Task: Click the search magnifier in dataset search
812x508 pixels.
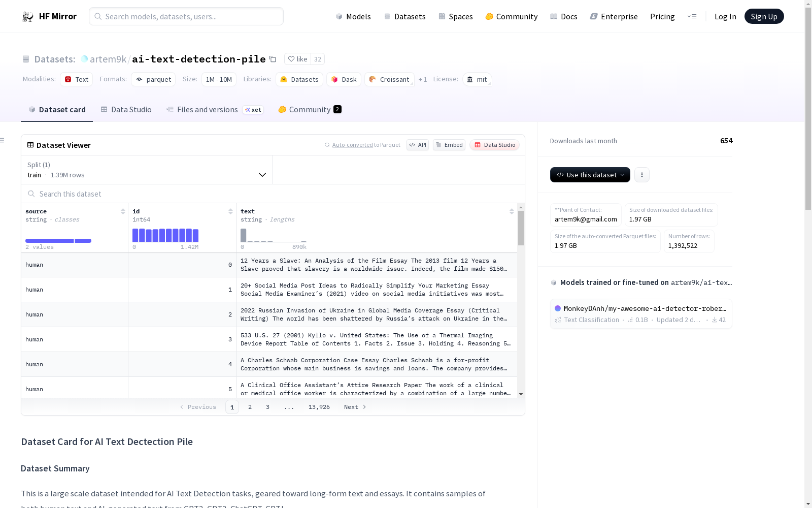Action: (x=31, y=194)
